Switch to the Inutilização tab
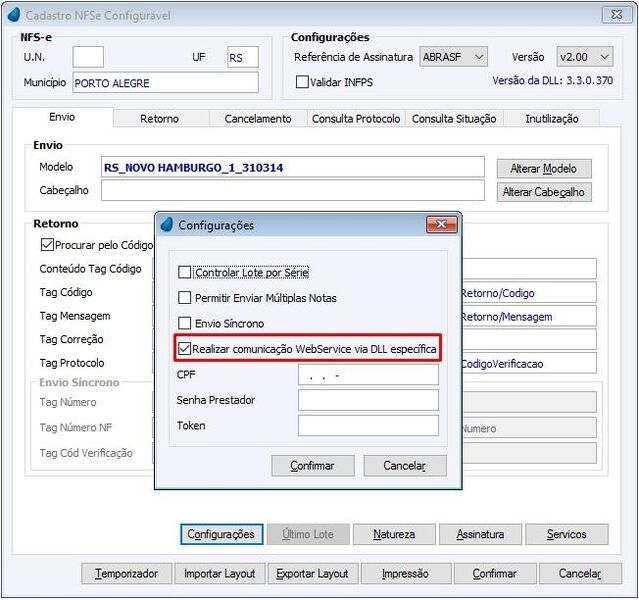The width and height of the screenshot is (639, 600). coord(552,119)
